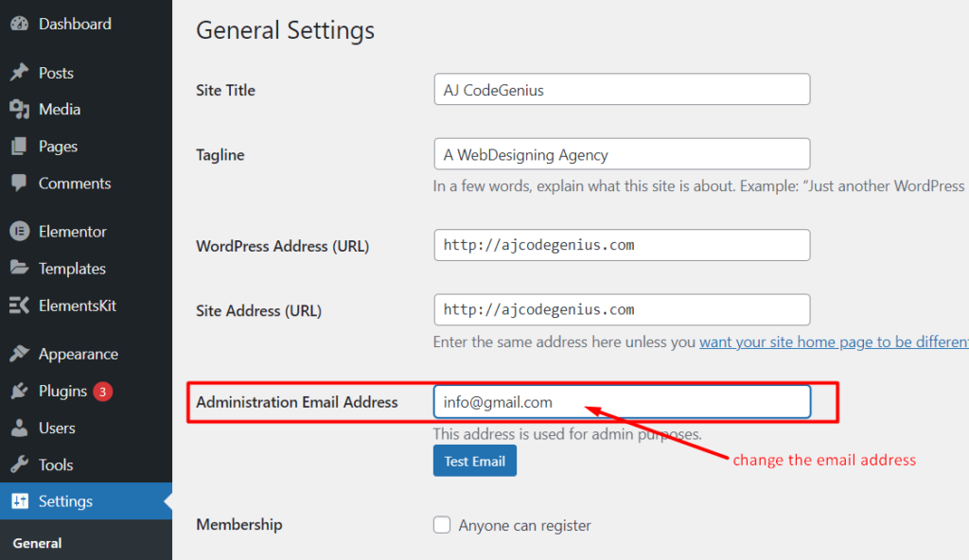Image resolution: width=969 pixels, height=560 pixels.
Task: Open the 'want your site home page' link
Action: pyautogui.click(x=835, y=341)
